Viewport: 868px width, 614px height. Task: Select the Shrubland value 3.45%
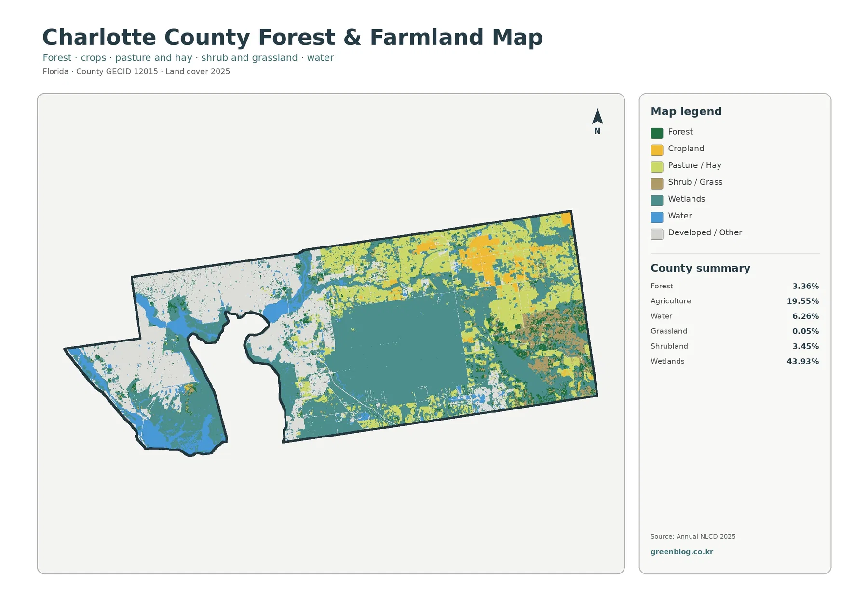[805, 346]
